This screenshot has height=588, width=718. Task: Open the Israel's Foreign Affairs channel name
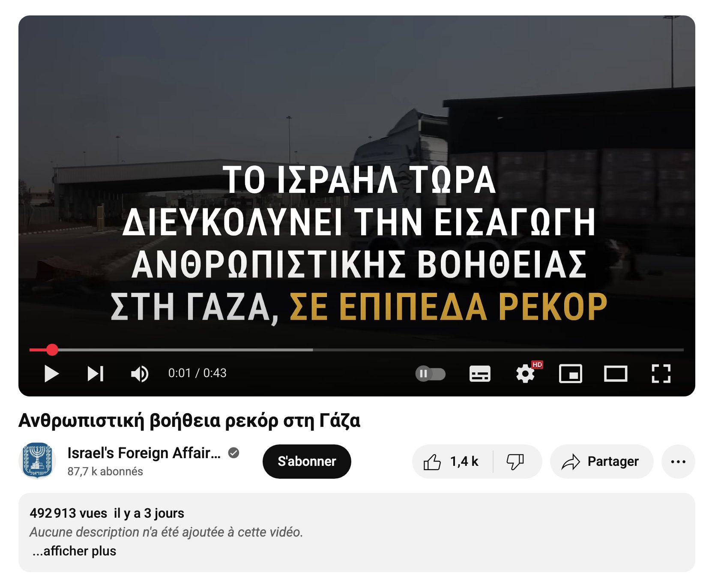(x=144, y=453)
